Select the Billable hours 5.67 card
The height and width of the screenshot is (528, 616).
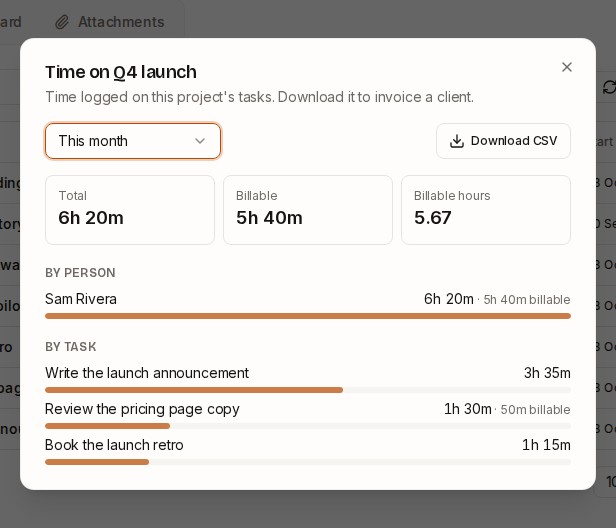pyautogui.click(x=486, y=210)
